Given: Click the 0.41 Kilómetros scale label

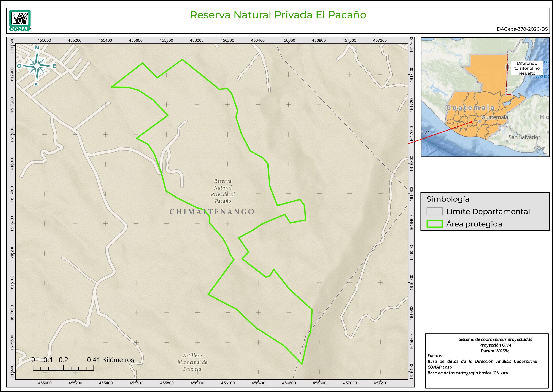Looking at the screenshot, I should pos(111,360).
